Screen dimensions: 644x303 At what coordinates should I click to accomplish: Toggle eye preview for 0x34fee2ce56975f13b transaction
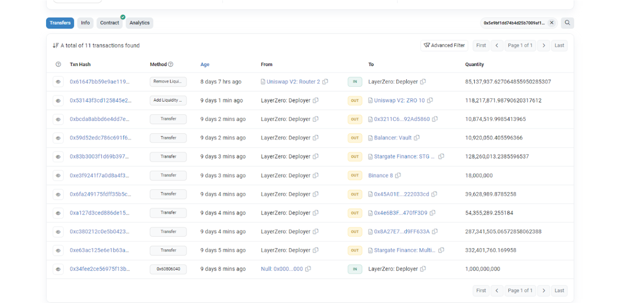click(x=58, y=269)
